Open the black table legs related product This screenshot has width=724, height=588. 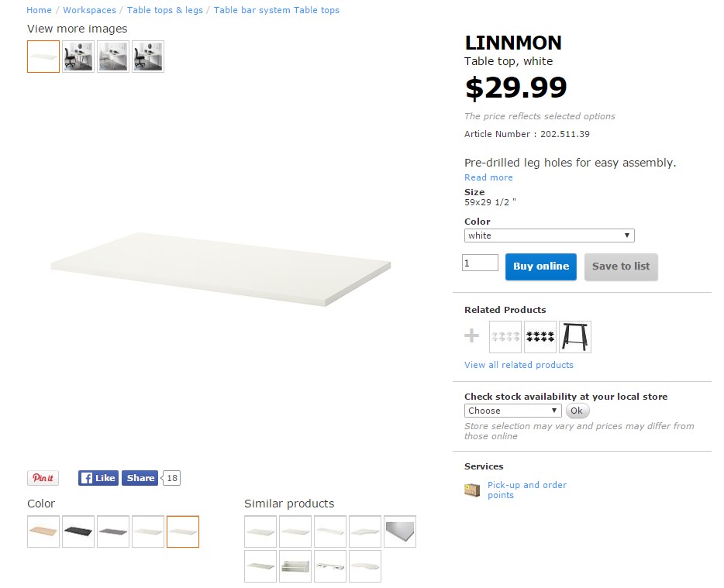540,337
